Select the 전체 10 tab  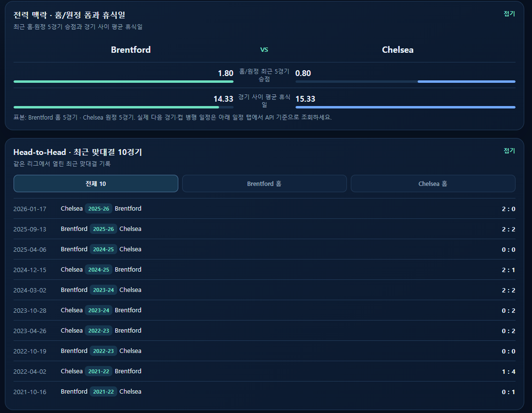point(95,184)
